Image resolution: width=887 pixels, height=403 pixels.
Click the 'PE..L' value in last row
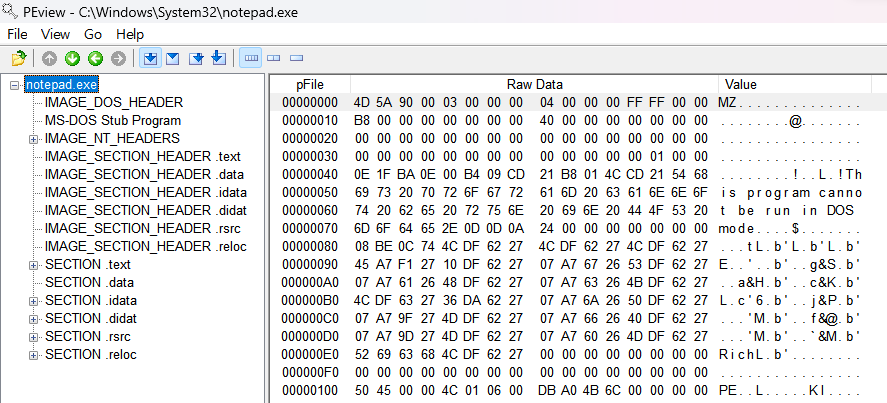tap(742, 391)
